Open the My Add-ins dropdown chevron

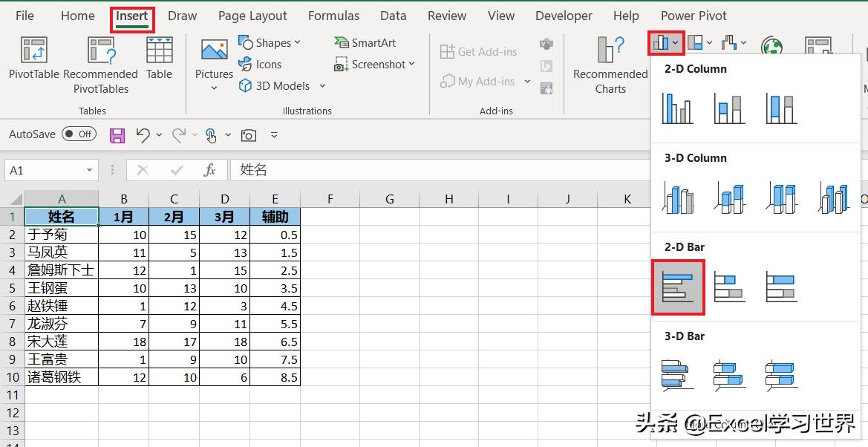coord(526,82)
